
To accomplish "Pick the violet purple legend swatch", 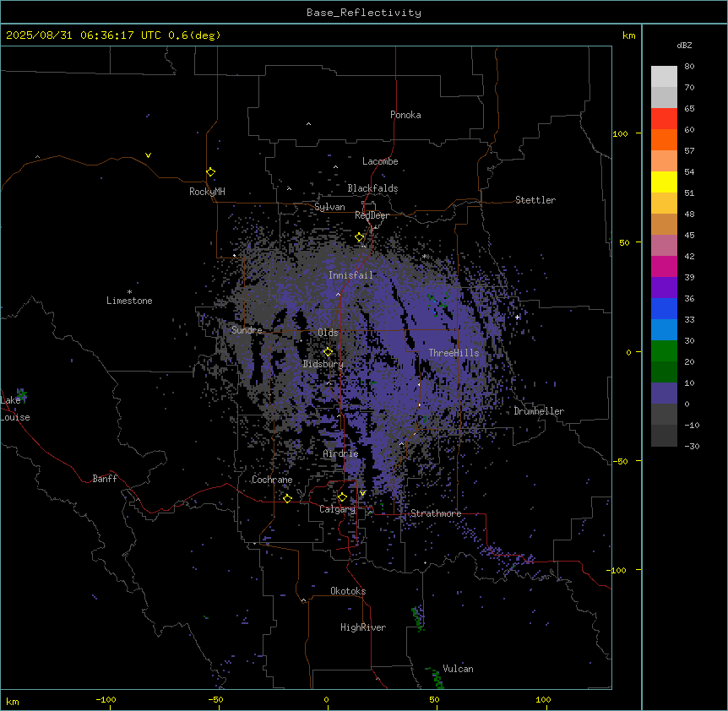I will coord(664,287).
